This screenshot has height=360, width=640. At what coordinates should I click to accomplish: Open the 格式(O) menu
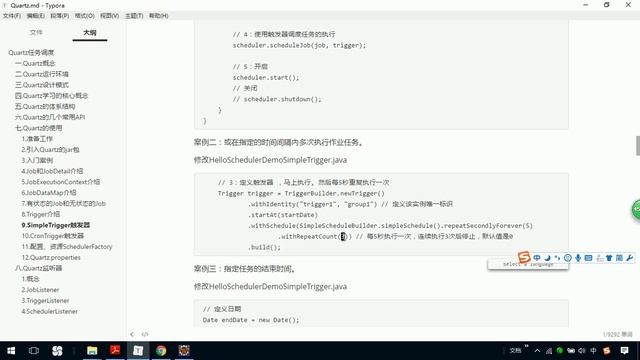84,16
